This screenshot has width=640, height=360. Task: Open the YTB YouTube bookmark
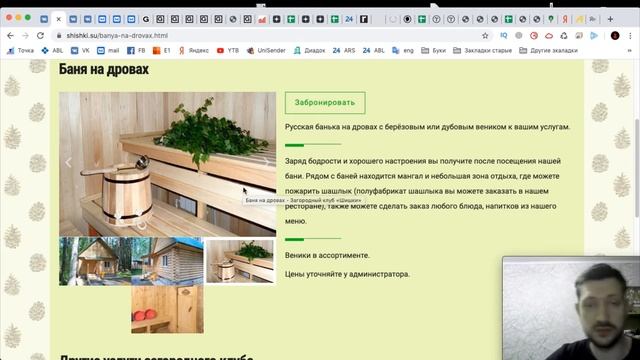(x=228, y=51)
